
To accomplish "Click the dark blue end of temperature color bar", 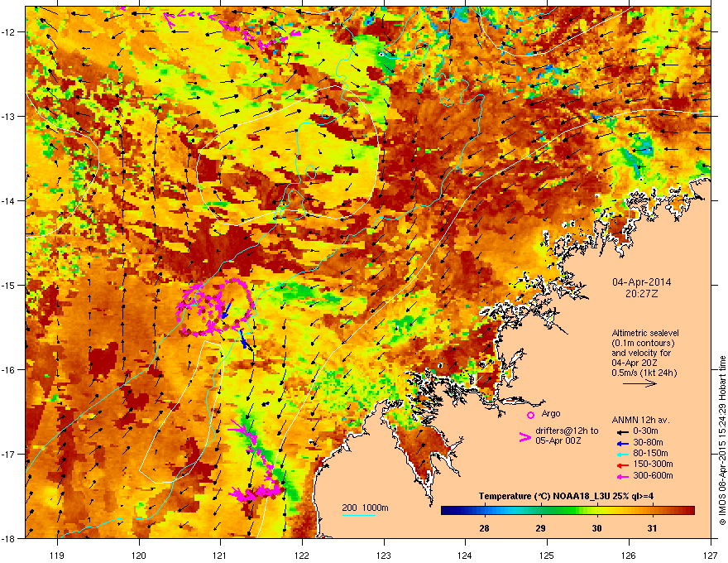I will coord(448,511).
